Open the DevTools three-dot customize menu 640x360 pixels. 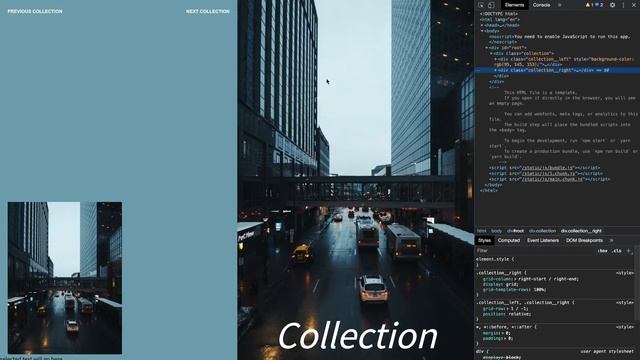623,5
